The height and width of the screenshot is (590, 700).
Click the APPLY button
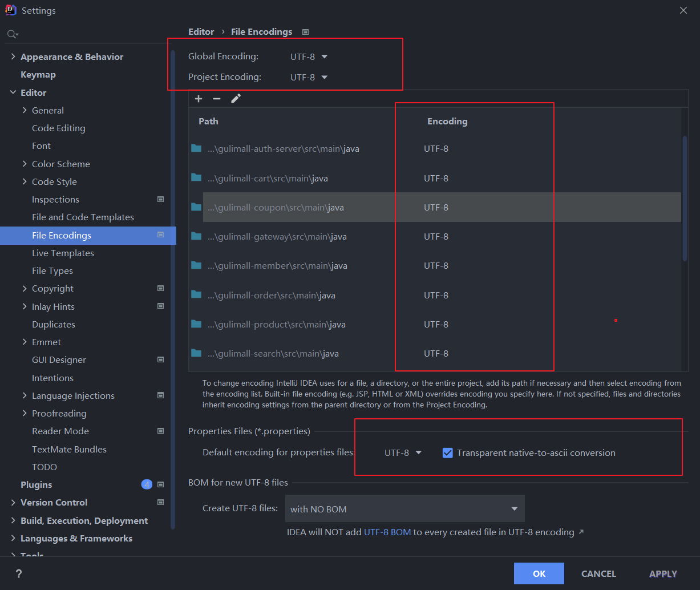point(663,573)
